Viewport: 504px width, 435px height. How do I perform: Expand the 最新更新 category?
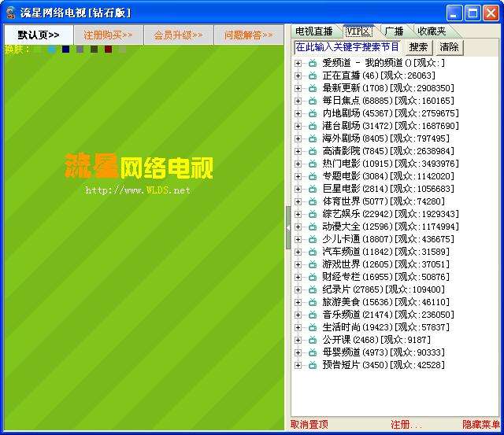(298, 88)
